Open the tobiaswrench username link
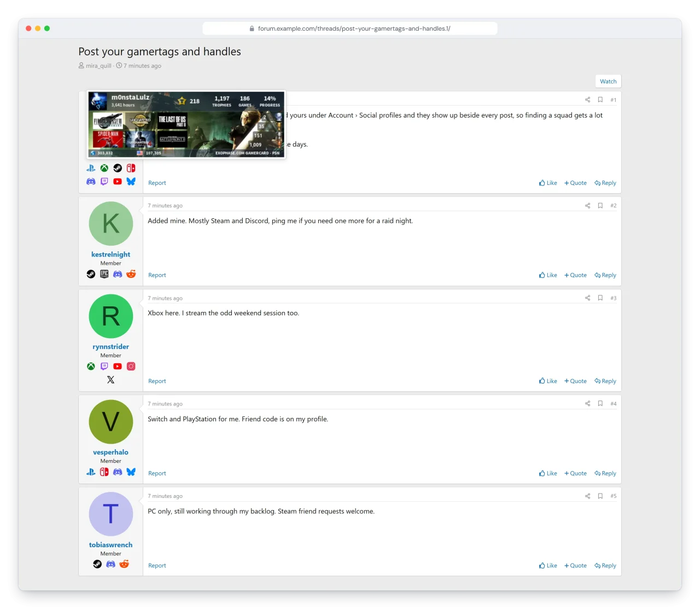700x609 pixels. (x=111, y=545)
